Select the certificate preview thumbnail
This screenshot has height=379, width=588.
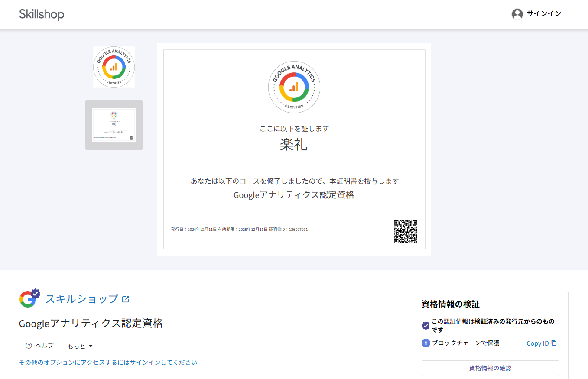[x=114, y=125]
